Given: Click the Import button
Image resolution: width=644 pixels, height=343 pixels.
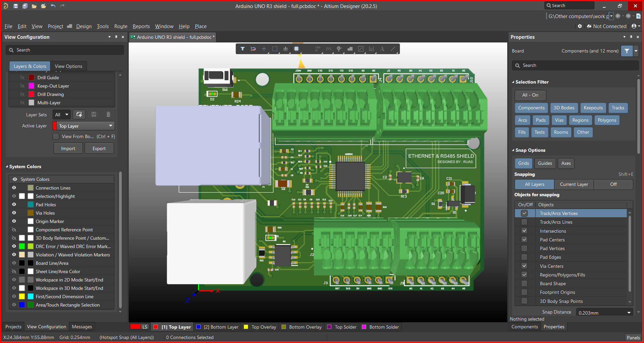Looking at the screenshot, I should (68, 148).
